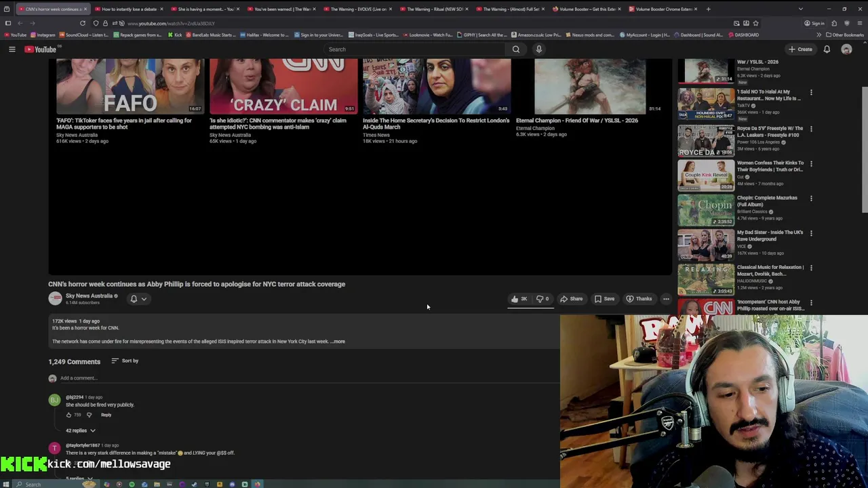Switch to 'The Warning - Ritual' tab
Viewport: 868px width, 488px height.
pyautogui.click(x=434, y=9)
